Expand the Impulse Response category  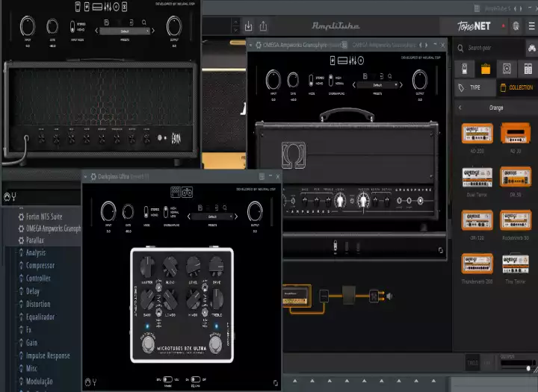click(47, 355)
